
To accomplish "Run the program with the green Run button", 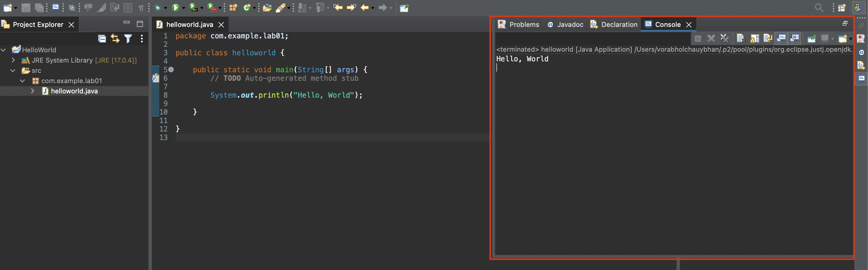I will [175, 8].
